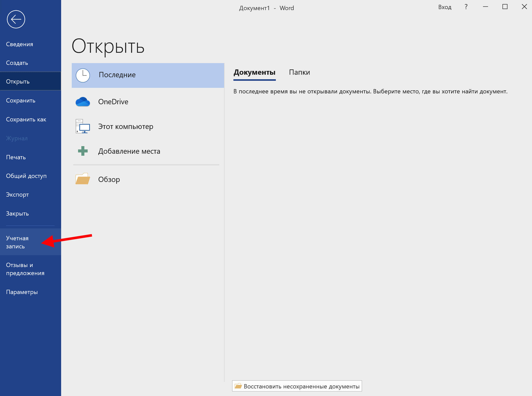Image resolution: width=532 pixels, height=396 pixels.
Task: Choose Закрыть in the sidebar
Action: tap(31, 214)
